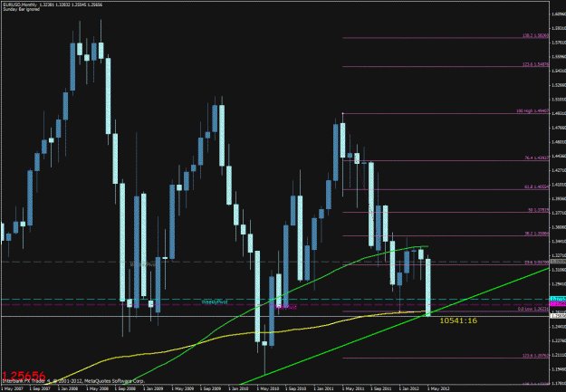Click the gray MonthlyPivot line label
The width and height of the screenshot is (566, 392).
pos(142,264)
